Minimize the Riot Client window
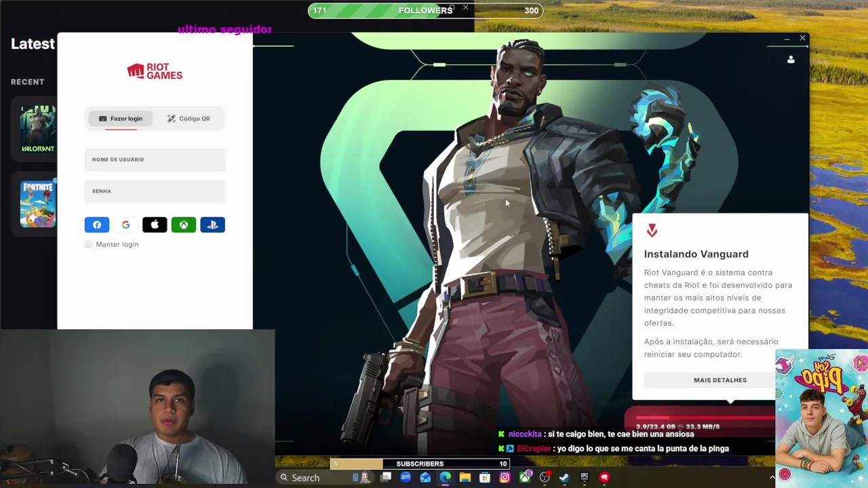 tap(787, 39)
